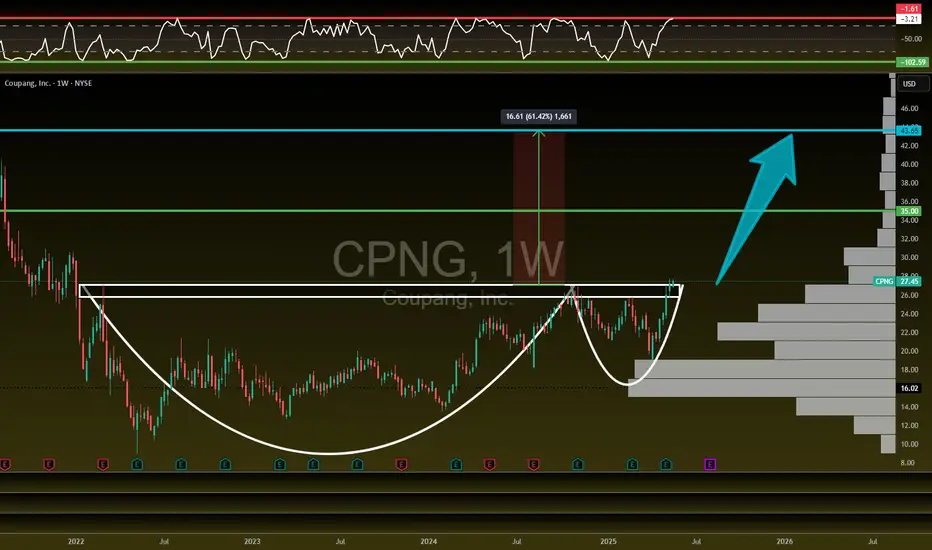Select the green 35.00 price label
Image resolution: width=932 pixels, height=550 pixels.
click(x=909, y=211)
